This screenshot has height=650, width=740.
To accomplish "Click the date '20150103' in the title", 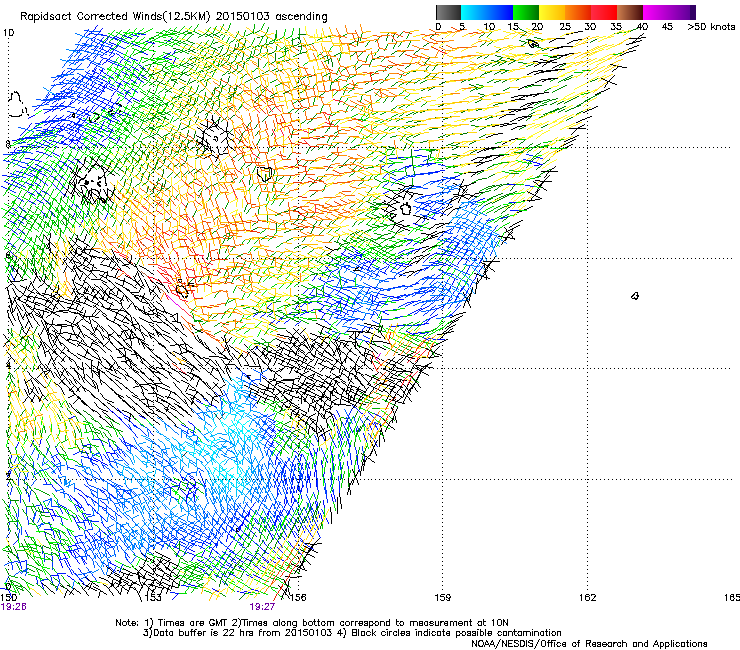I will [243, 16].
